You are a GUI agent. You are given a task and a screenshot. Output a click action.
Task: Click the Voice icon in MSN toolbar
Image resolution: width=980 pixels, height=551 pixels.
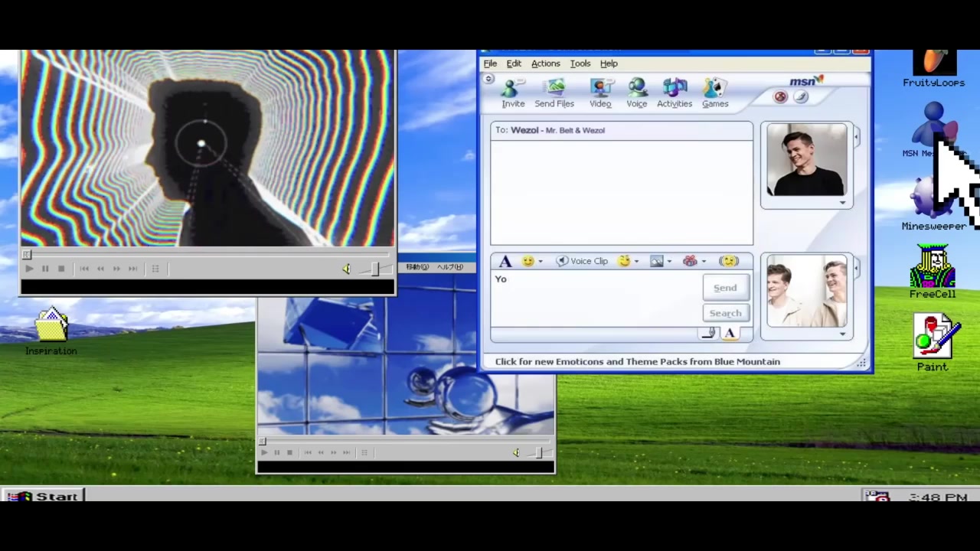coord(636,93)
